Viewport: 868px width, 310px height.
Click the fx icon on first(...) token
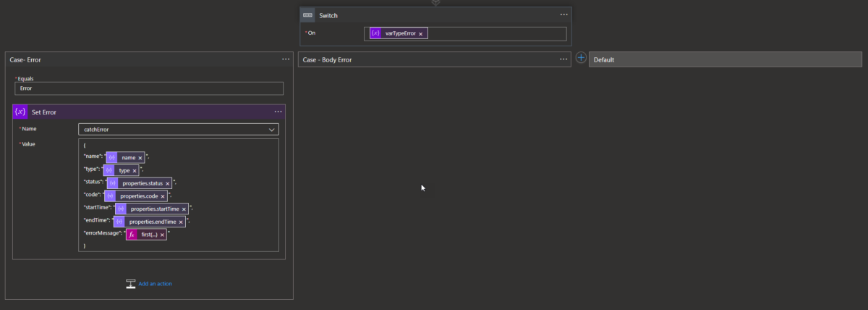point(132,235)
